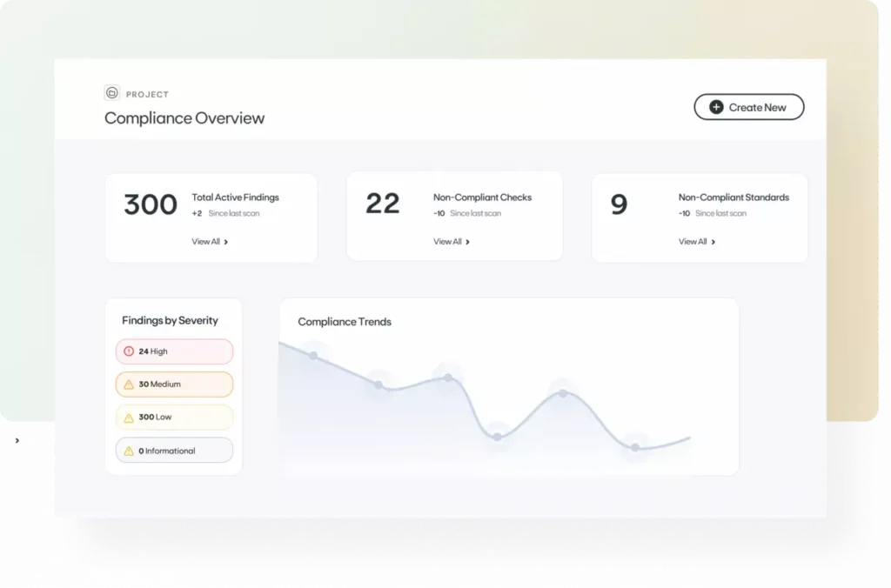Screen dimensions: 891x588
Task: Click the red alert icon beside 24 High
Action: (129, 351)
